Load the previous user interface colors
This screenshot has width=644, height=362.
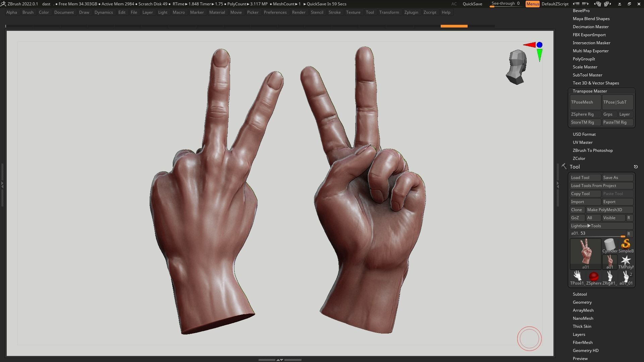click(x=576, y=4)
